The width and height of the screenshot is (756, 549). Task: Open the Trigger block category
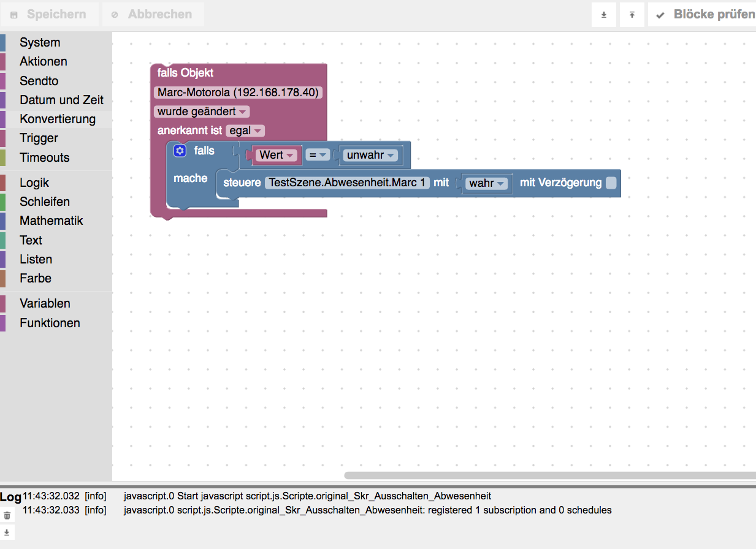point(56,138)
